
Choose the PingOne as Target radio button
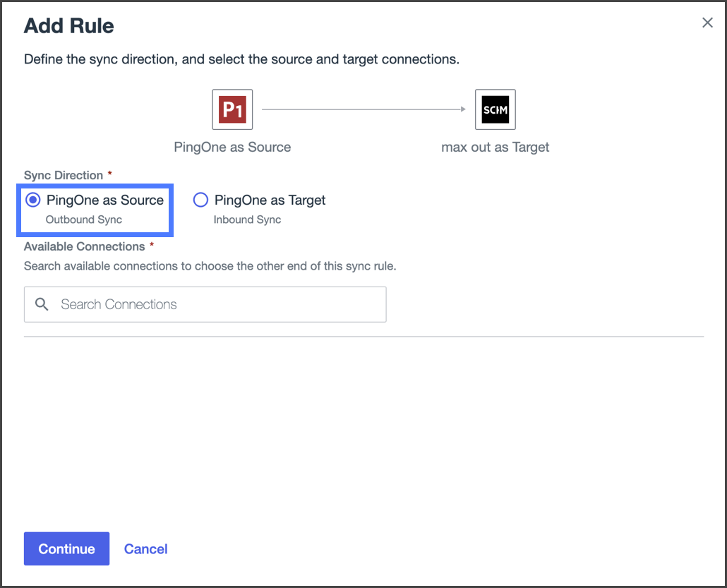click(200, 200)
